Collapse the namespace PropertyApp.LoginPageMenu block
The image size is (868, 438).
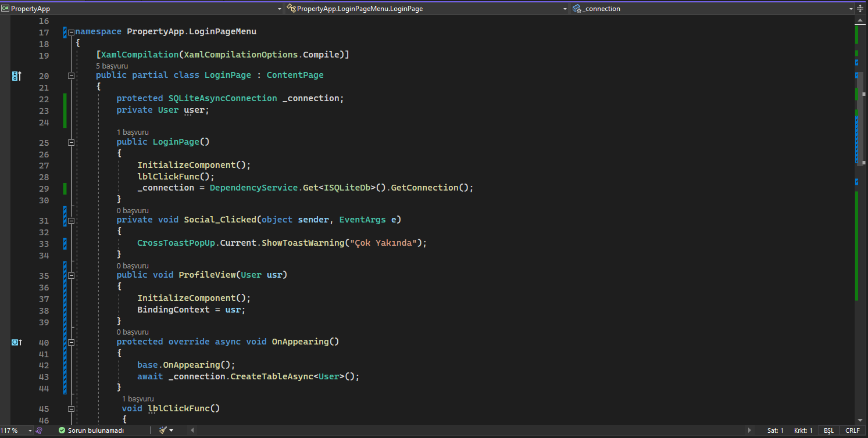tap(71, 33)
